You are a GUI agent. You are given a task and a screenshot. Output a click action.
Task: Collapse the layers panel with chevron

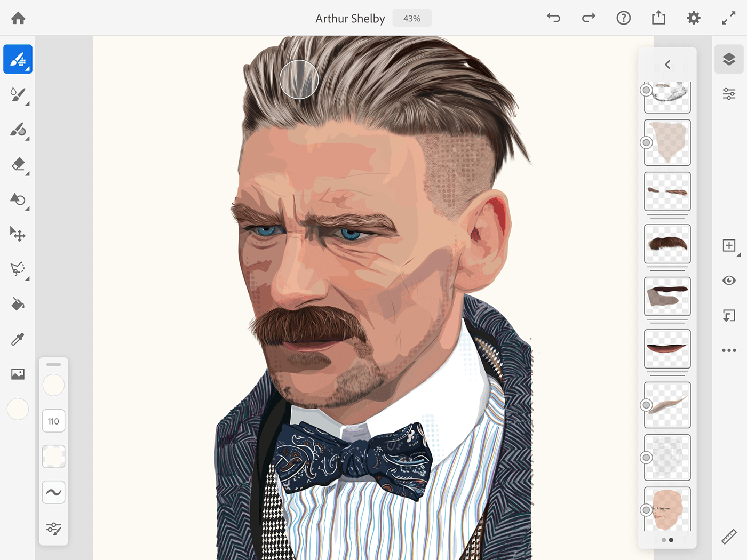click(x=667, y=65)
